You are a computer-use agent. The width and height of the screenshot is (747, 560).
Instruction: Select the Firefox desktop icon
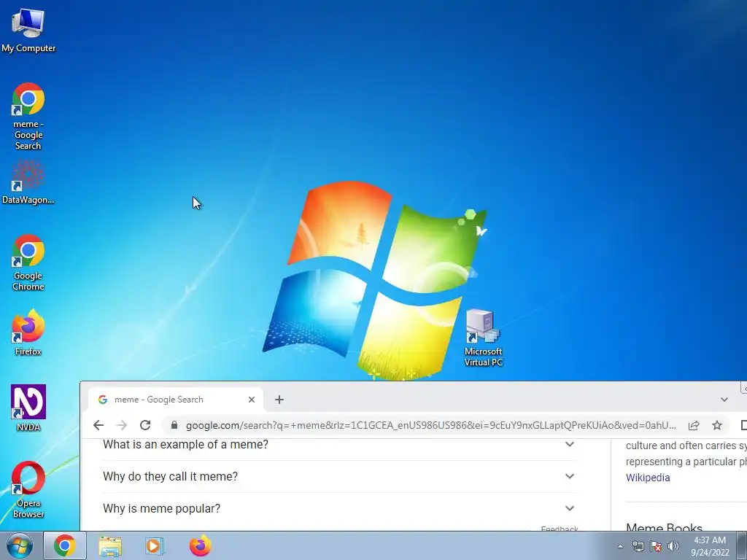28,332
